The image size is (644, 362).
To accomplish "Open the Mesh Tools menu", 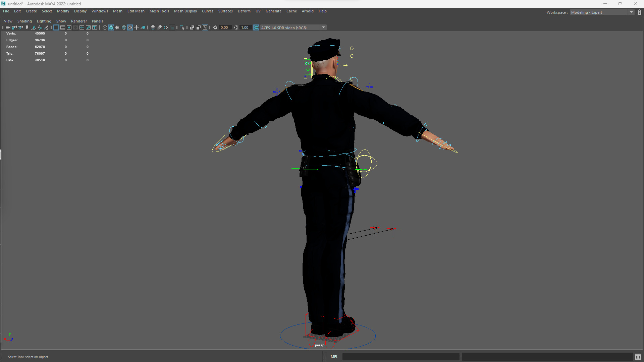I will point(159,11).
